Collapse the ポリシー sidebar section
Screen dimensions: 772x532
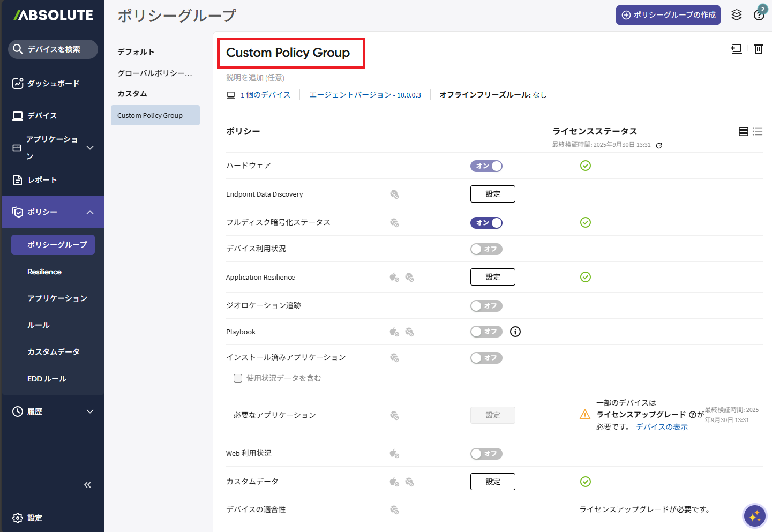point(90,212)
